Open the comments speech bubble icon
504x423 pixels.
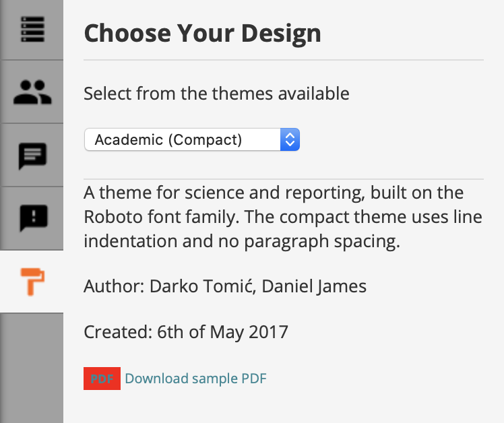tap(32, 156)
